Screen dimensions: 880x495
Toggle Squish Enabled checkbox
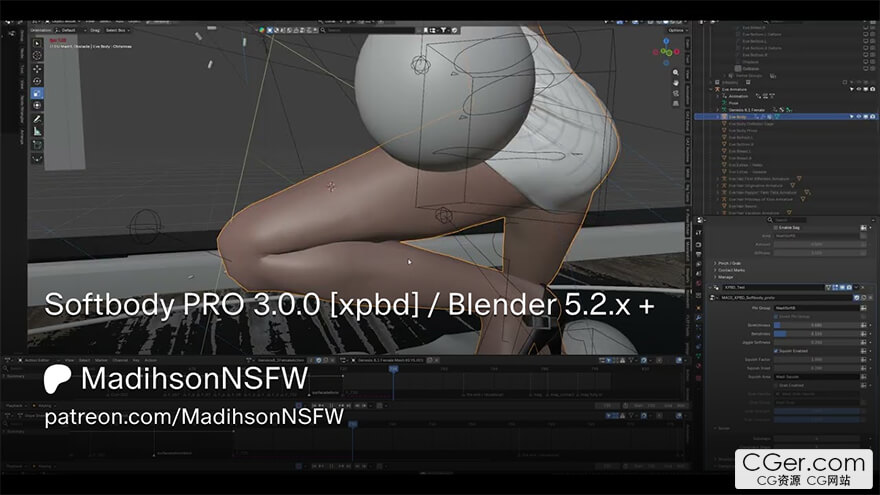pyautogui.click(x=776, y=351)
